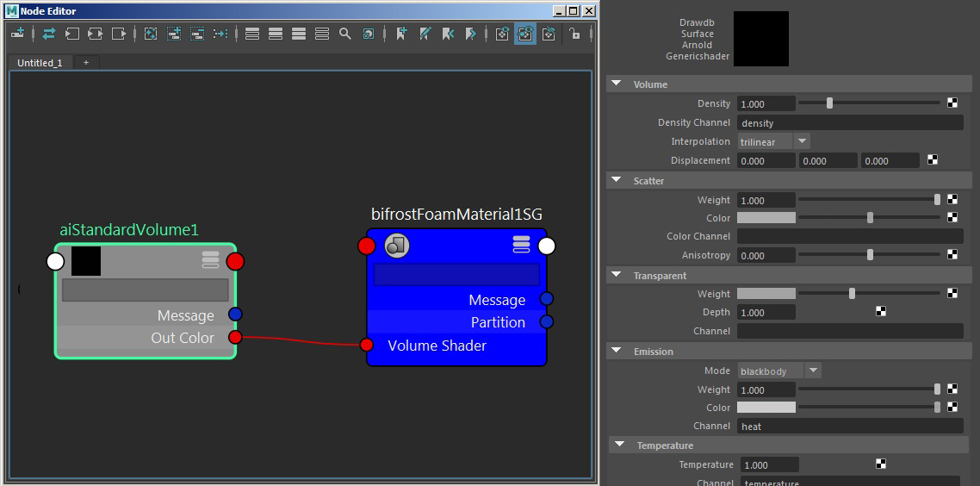Image resolution: width=980 pixels, height=486 pixels.
Task: Click the dice icon with crossed-out eye
Action: coord(549,34)
